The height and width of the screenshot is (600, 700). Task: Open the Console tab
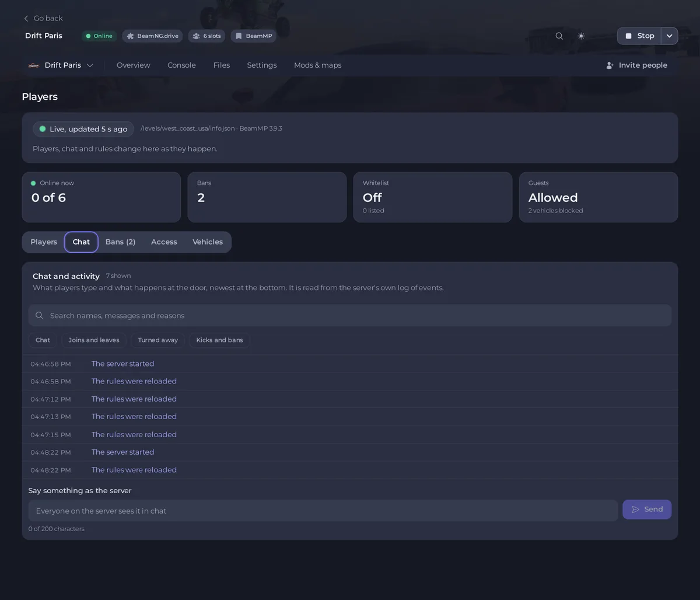(181, 65)
